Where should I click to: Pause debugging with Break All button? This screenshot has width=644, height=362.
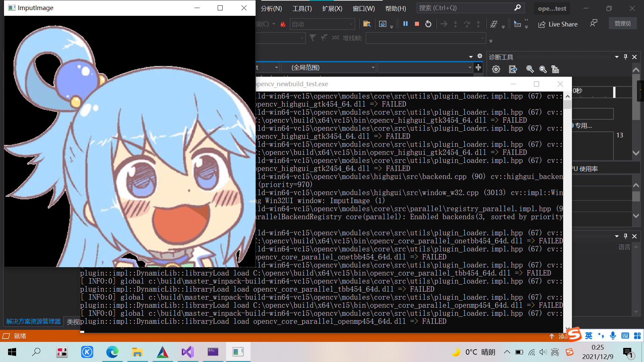pyautogui.click(x=406, y=24)
